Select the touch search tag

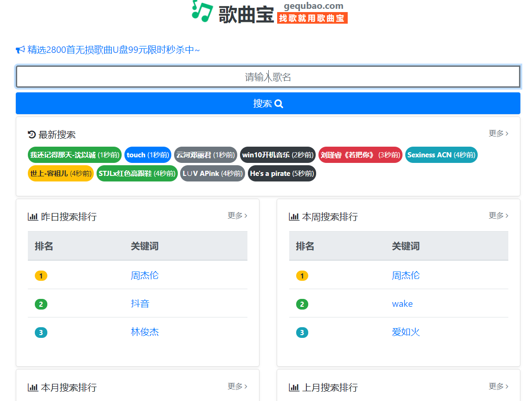pyautogui.click(x=148, y=155)
